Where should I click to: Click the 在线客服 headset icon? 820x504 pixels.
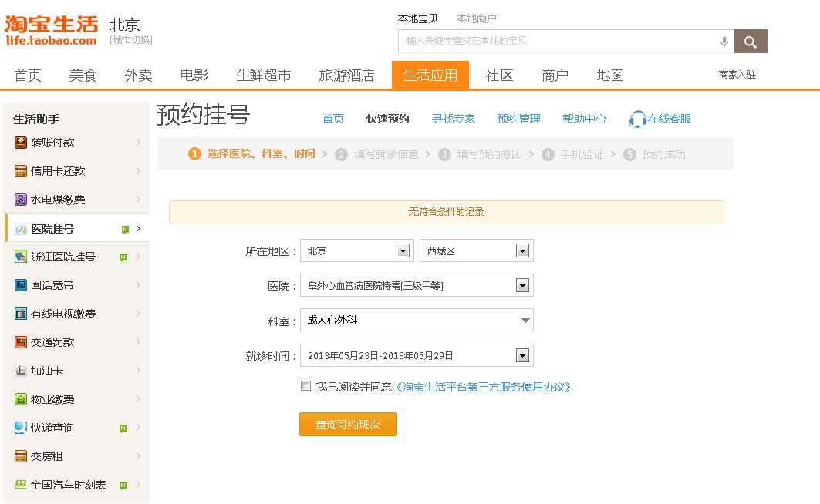[637, 119]
